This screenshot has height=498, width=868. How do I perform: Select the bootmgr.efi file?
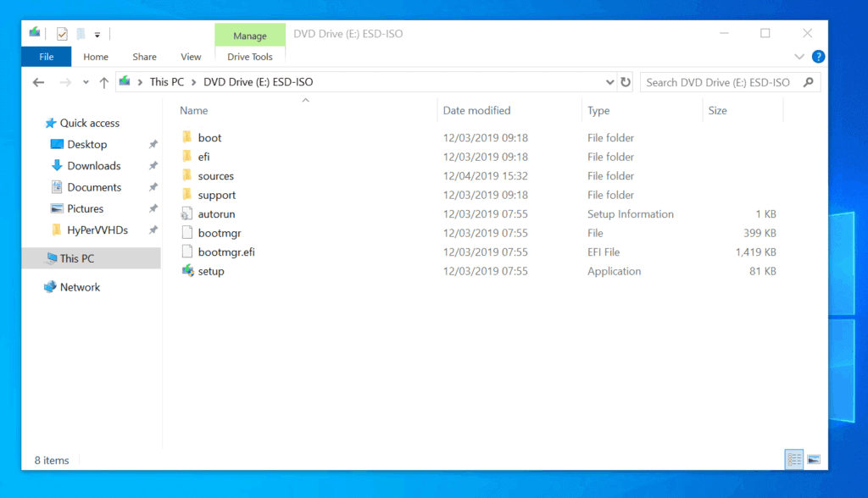220,252
